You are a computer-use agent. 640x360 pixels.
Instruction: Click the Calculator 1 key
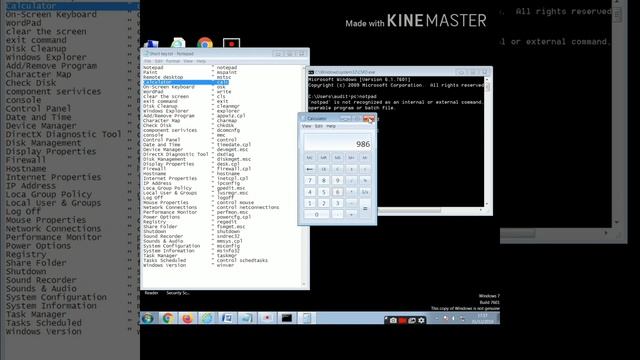point(309,203)
